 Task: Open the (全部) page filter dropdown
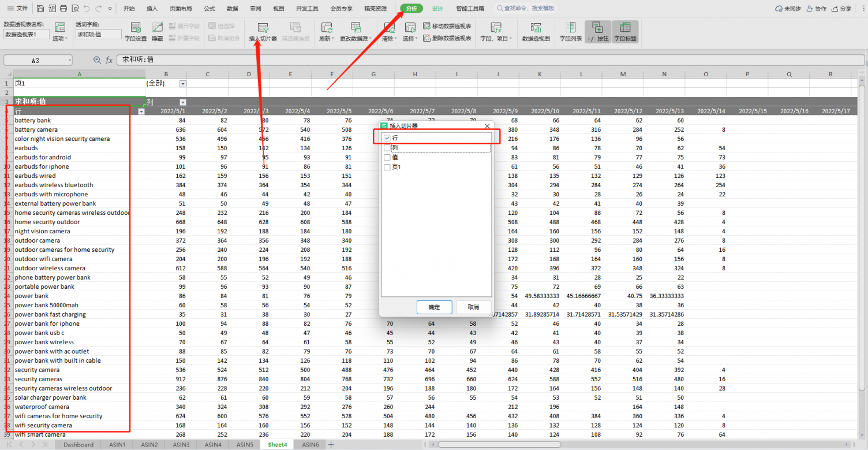[183, 84]
